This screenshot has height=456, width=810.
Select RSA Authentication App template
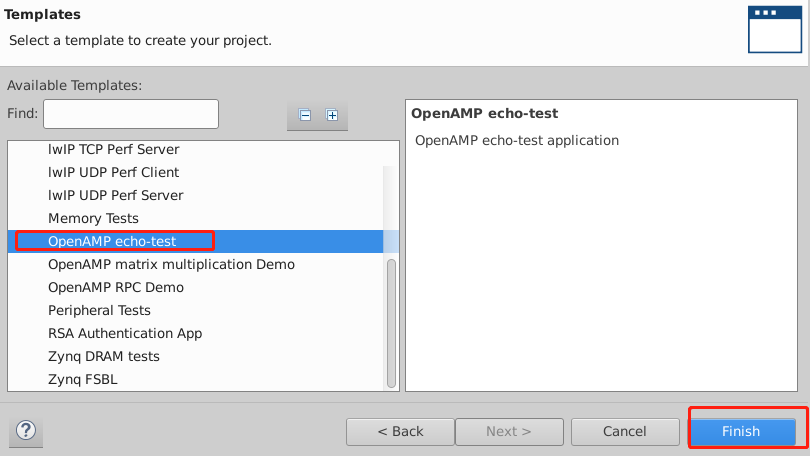click(x=124, y=333)
